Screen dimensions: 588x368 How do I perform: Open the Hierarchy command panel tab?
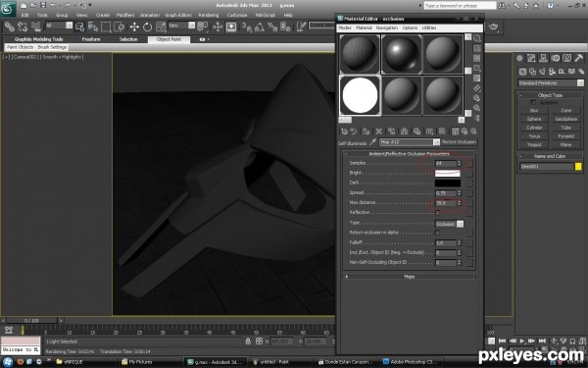point(543,58)
